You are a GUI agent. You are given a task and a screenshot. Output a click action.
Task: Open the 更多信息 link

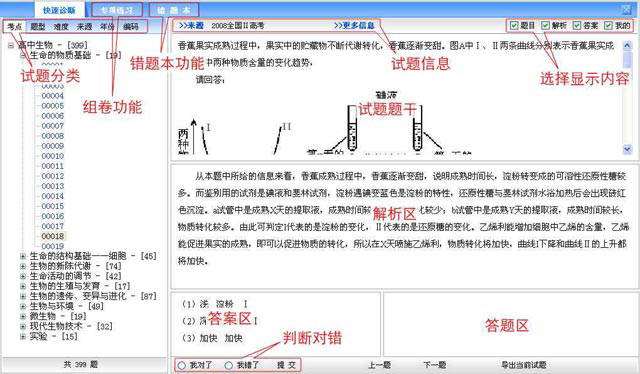point(354,25)
